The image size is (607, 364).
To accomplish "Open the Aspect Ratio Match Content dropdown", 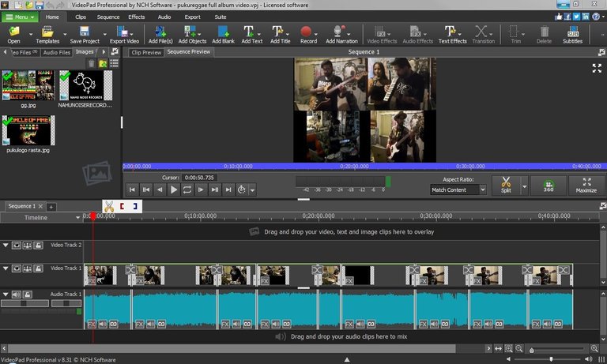I will (458, 190).
